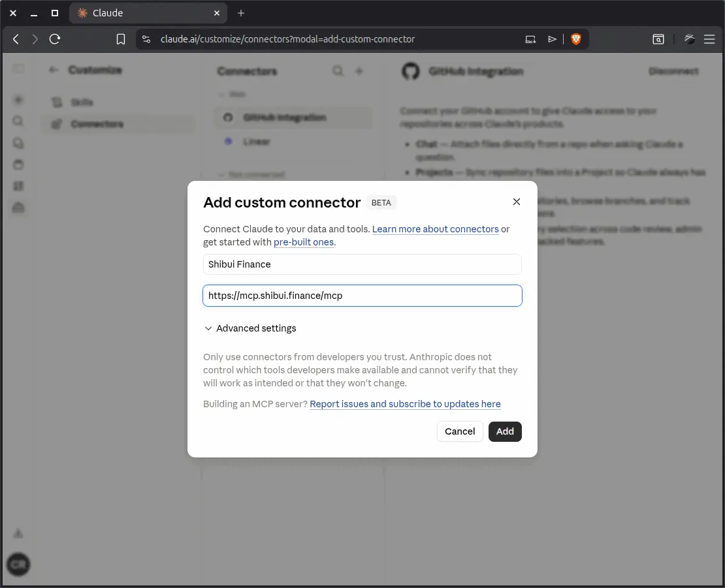Screen dimensions: 725x588
Task: Open the Brave wallet/rewards icon
Action: pyautogui.click(x=689, y=39)
